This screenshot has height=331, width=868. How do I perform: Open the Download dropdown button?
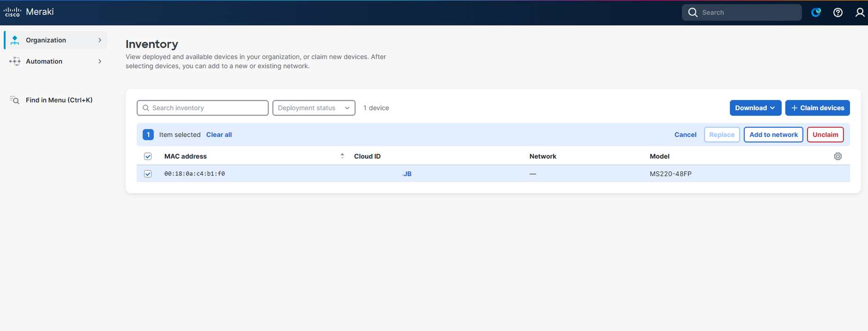click(755, 108)
